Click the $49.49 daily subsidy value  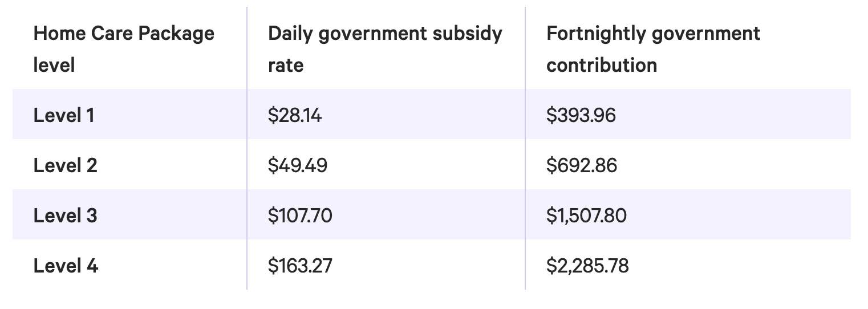(298, 166)
